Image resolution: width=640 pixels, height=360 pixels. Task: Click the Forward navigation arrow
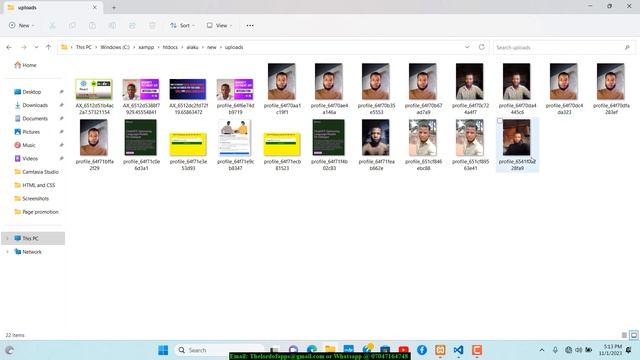click(x=24, y=47)
